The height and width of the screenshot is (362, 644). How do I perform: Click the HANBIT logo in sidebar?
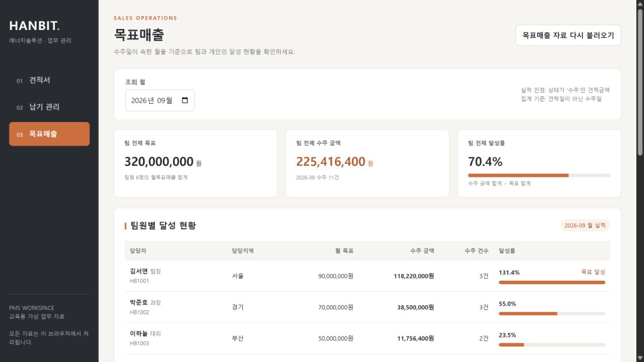(35, 26)
